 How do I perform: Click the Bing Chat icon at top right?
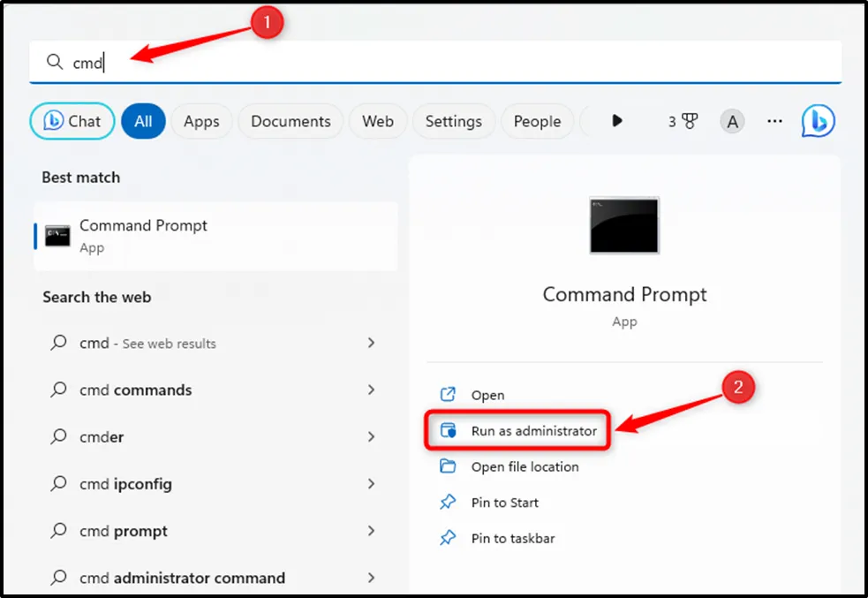(818, 122)
